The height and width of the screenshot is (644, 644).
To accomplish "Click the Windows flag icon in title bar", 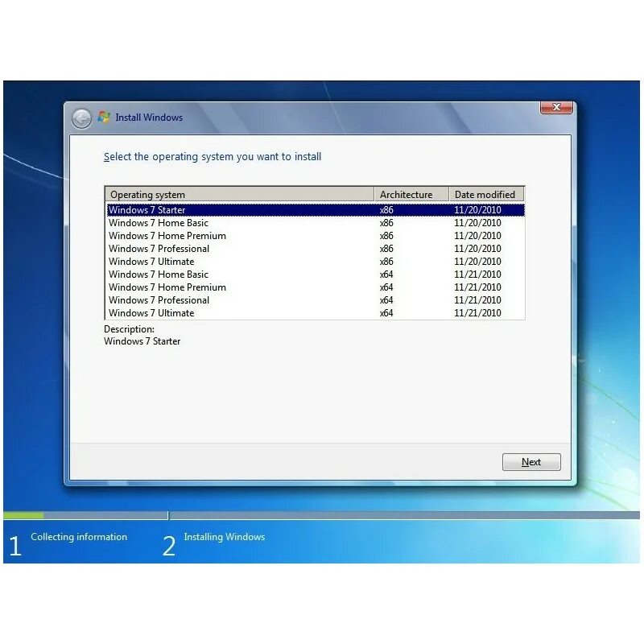I will 104,117.
